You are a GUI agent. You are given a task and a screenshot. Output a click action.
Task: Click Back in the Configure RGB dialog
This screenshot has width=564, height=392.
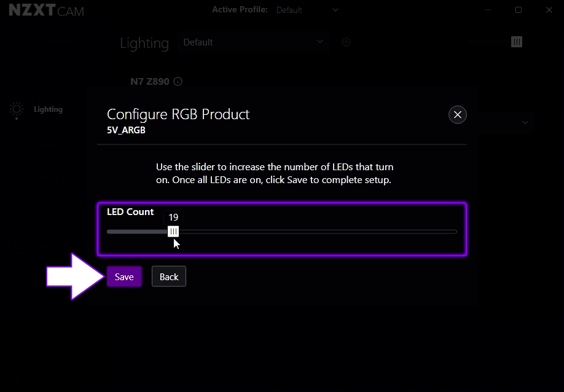[x=168, y=276]
